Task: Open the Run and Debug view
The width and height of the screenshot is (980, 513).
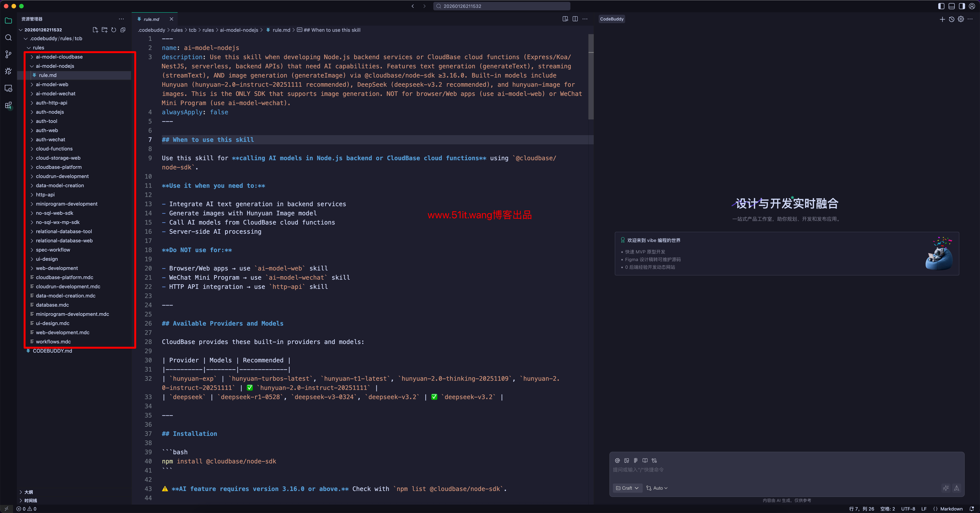Action: 8,71
